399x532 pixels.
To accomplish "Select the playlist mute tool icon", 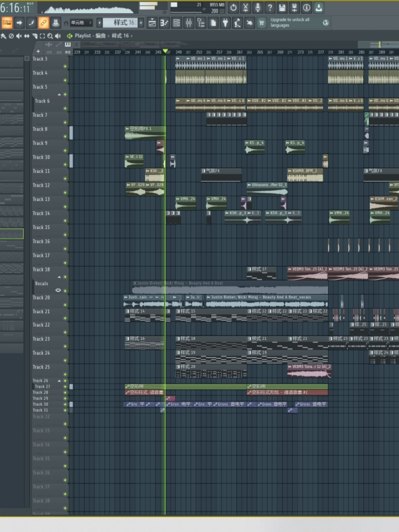I will tap(19, 36).
